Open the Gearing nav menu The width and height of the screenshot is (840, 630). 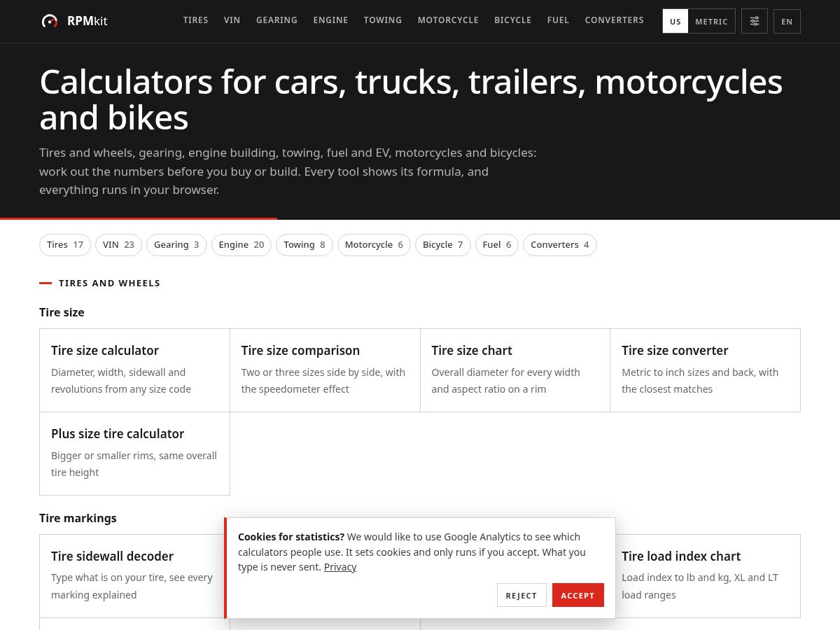[x=276, y=20]
